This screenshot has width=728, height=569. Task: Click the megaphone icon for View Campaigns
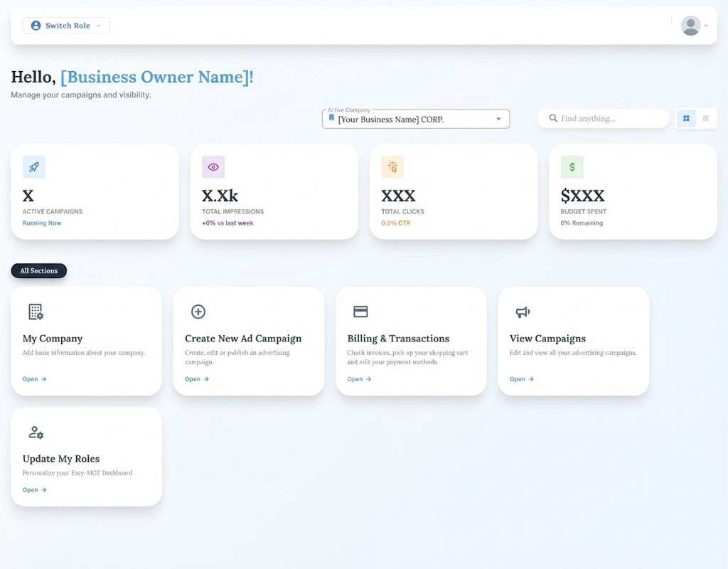pyautogui.click(x=523, y=312)
